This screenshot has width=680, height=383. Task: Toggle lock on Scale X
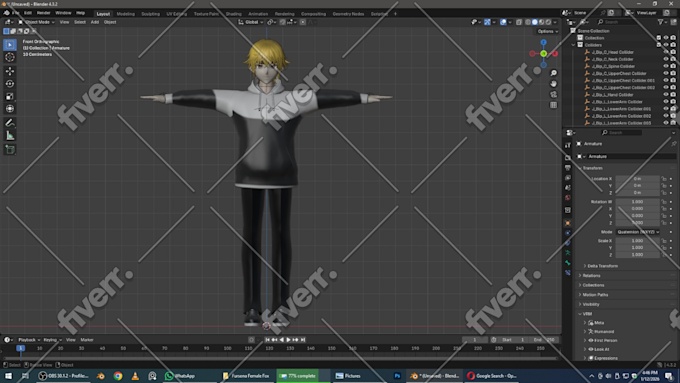coord(664,241)
